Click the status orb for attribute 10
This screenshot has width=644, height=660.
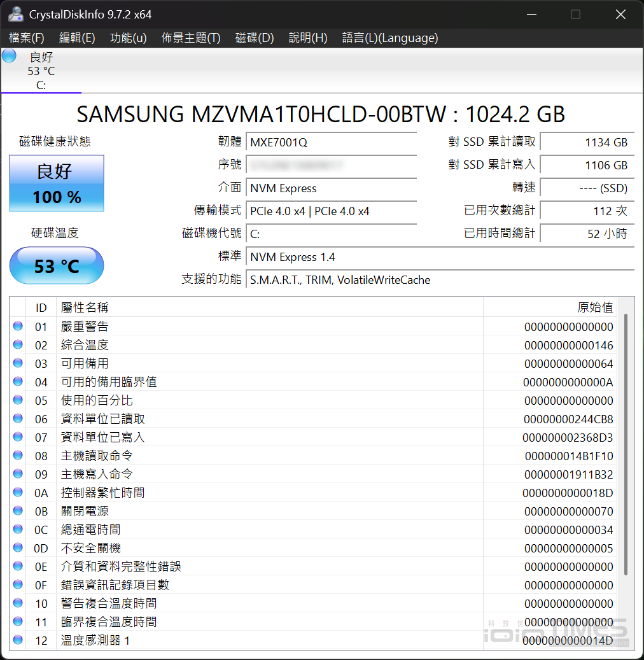click(18, 603)
